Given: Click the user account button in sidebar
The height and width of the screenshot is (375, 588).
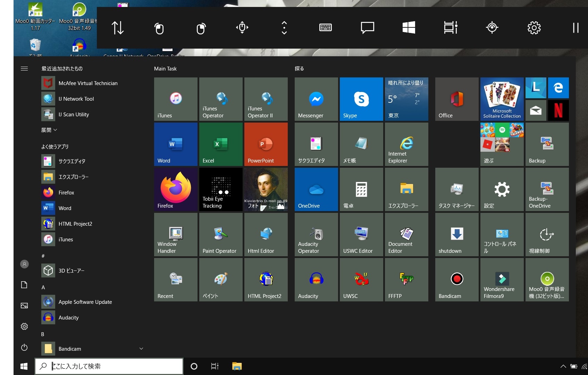Looking at the screenshot, I should pos(24,264).
